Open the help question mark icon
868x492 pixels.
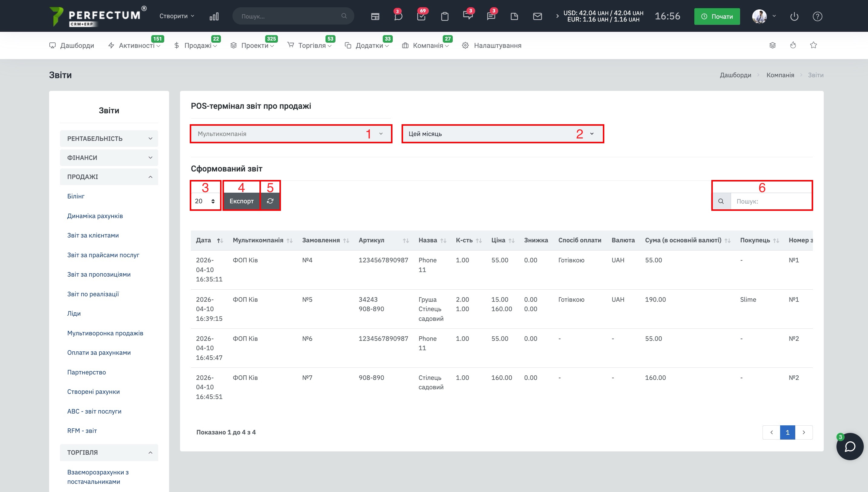(x=817, y=16)
